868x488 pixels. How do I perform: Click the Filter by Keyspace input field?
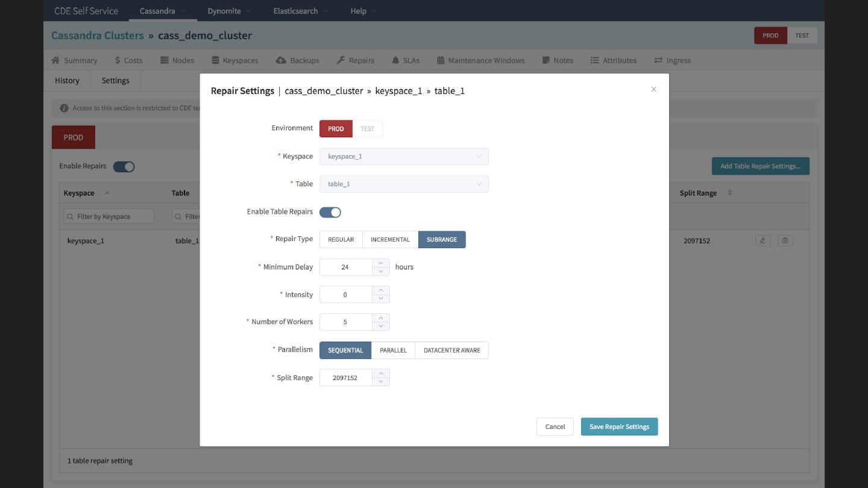coord(109,216)
